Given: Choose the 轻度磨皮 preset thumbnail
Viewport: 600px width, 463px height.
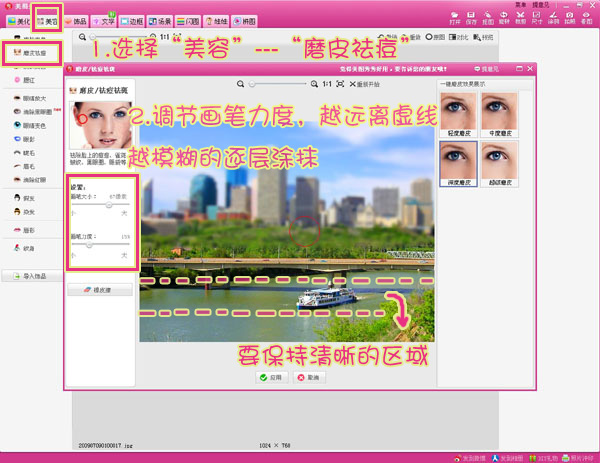Looking at the screenshot, I should [x=458, y=114].
